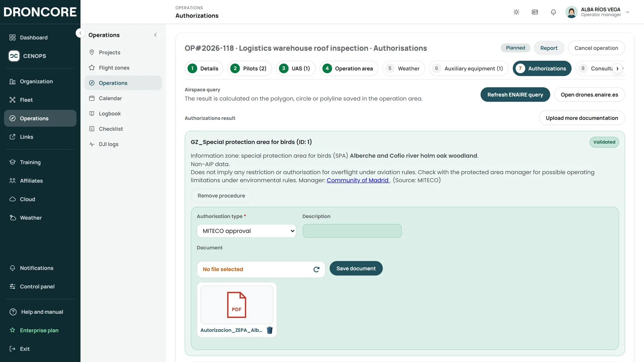Open DJI logs submenu item

[x=123, y=144]
